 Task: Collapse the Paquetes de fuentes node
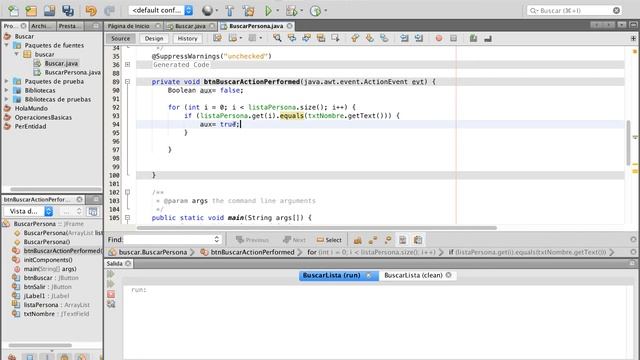7,45
